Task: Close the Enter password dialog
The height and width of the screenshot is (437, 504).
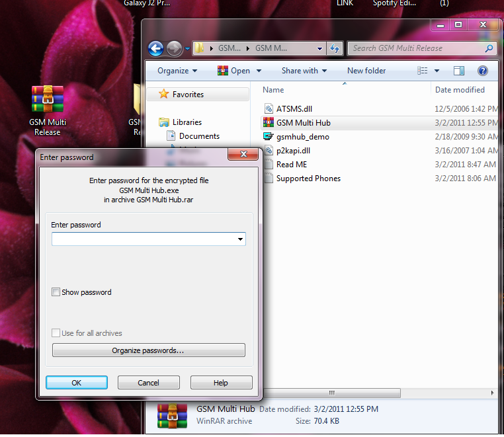Action: pyautogui.click(x=243, y=154)
